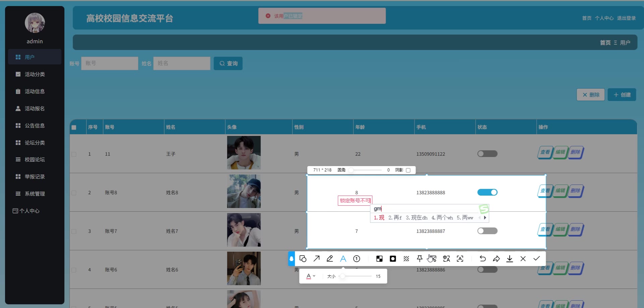This screenshot has width=644, height=308.
Task: Click the 创建 create button
Action: (622, 95)
